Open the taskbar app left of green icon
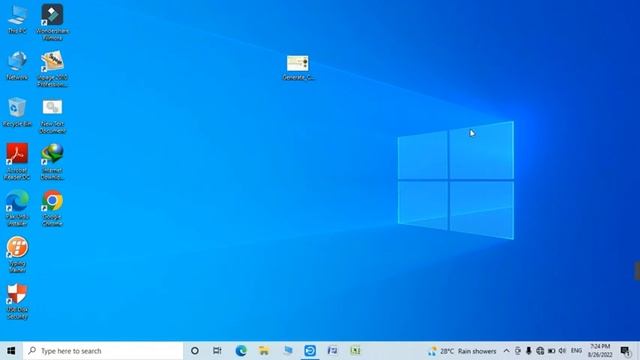 coord(333,351)
